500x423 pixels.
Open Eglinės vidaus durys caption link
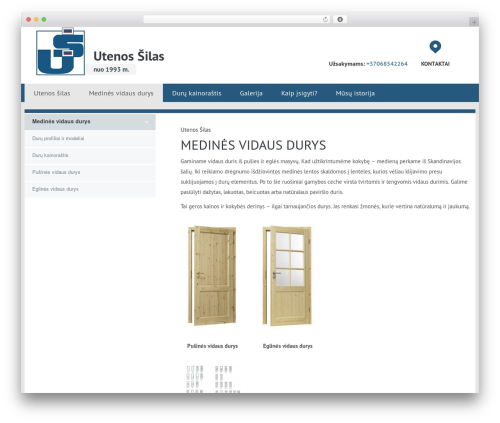288,346
